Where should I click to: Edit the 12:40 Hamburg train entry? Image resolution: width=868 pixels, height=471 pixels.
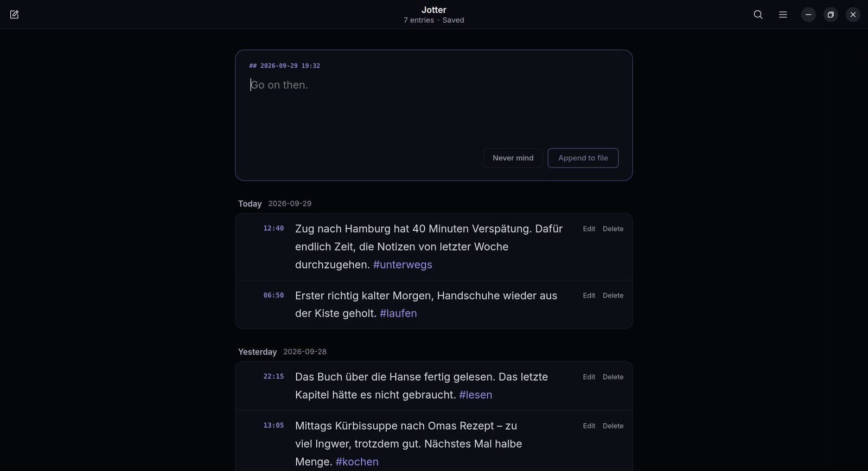[589, 229]
